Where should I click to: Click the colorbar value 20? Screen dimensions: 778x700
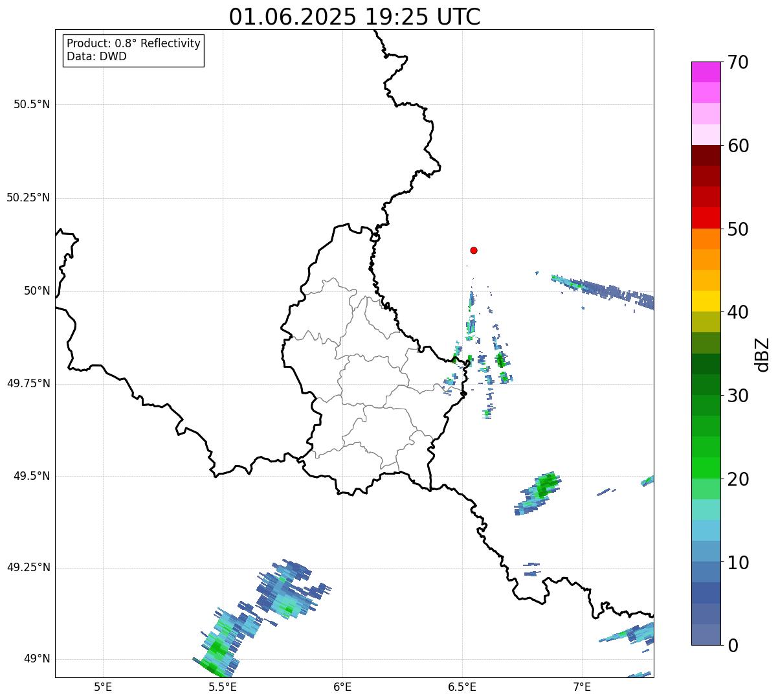(738, 479)
